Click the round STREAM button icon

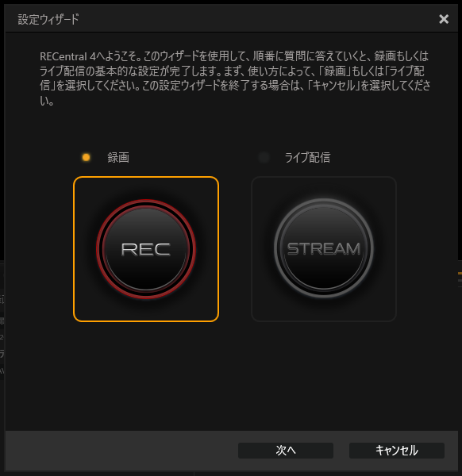click(x=324, y=248)
